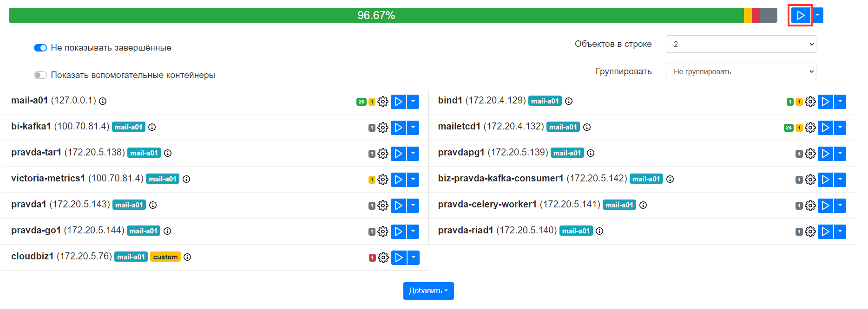This screenshot has height=309, width=868.
Task: Click info icon next to pravda-tar1
Action: pyautogui.click(x=168, y=153)
